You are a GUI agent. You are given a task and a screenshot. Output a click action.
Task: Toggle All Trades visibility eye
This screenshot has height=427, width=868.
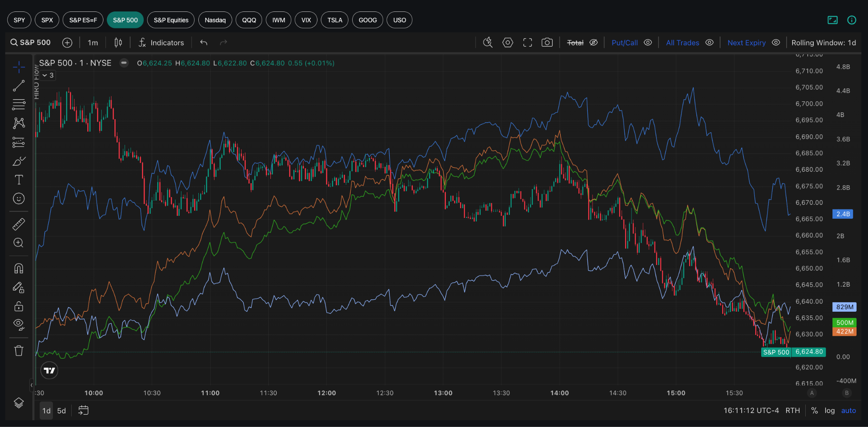pos(709,42)
